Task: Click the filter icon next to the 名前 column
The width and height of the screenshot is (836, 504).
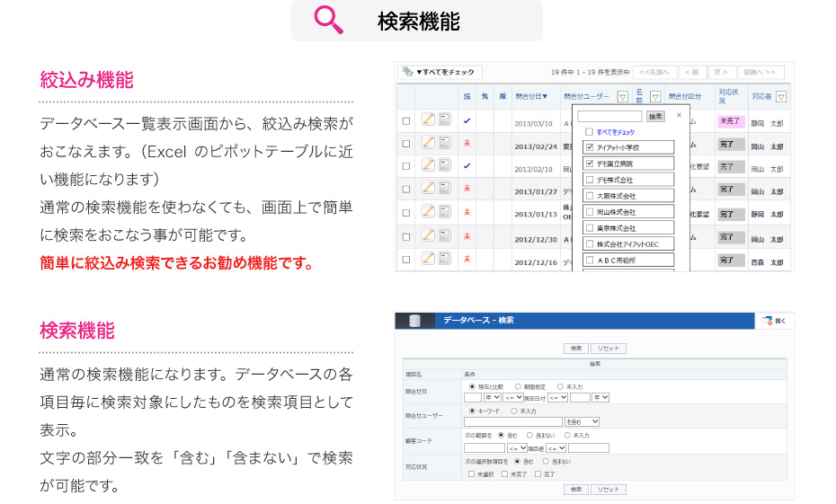Action: coord(654,97)
